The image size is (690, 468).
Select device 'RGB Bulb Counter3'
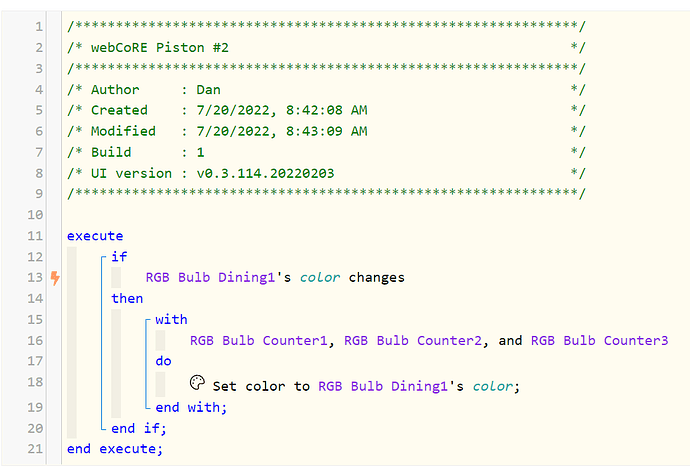pos(599,340)
